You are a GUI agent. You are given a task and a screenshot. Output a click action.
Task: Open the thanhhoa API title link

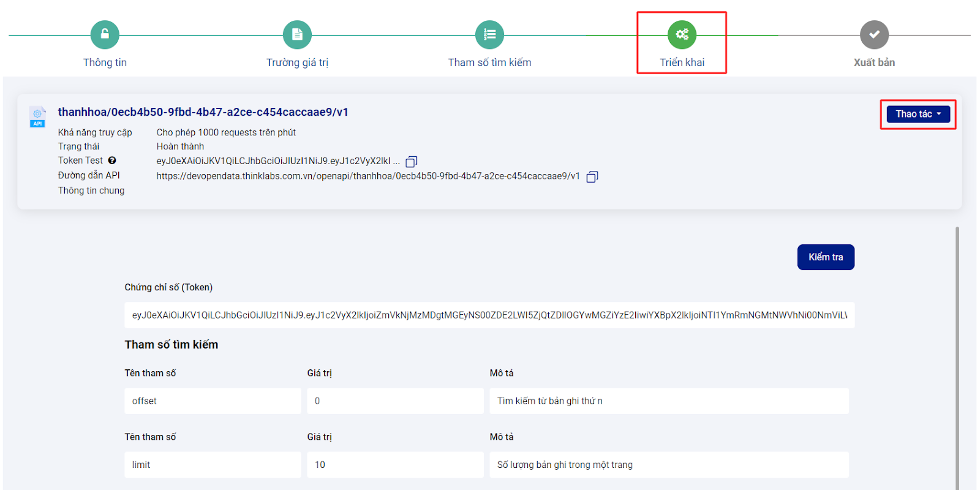pyautogui.click(x=203, y=112)
